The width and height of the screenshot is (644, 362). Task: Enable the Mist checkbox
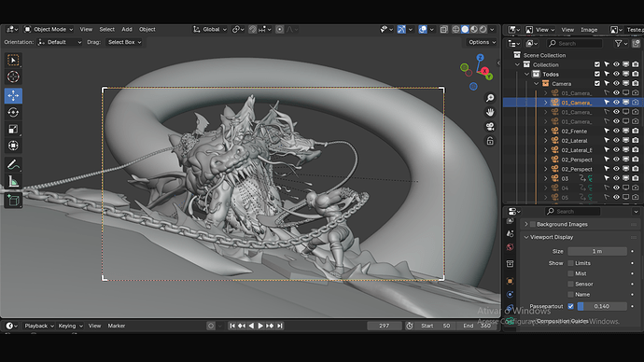pyautogui.click(x=570, y=273)
